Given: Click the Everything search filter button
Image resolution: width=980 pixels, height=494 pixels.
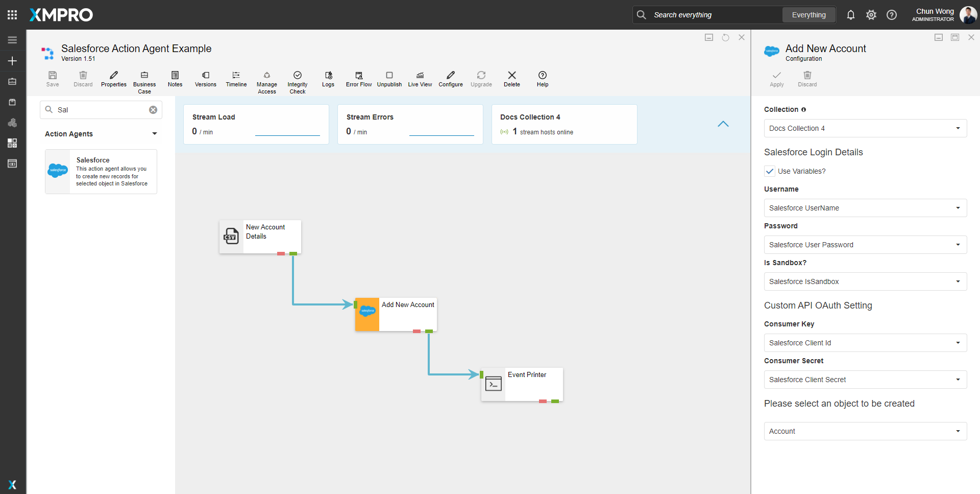Looking at the screenshot, I should [808, 15].
